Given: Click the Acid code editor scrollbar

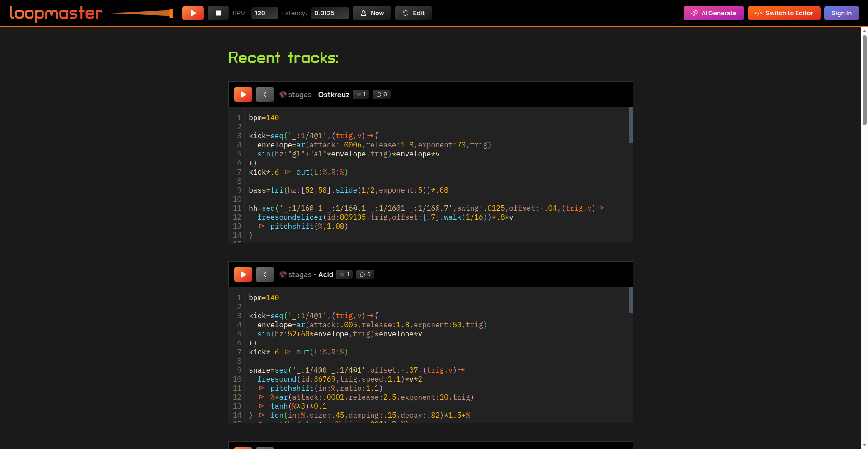Looking at the screenshot, I should pos(631,300).
